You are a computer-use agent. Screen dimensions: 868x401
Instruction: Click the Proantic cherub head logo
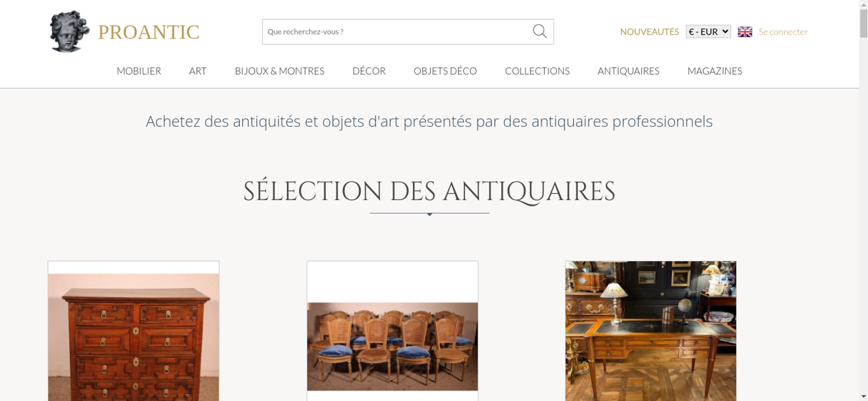tap(69, 32)
